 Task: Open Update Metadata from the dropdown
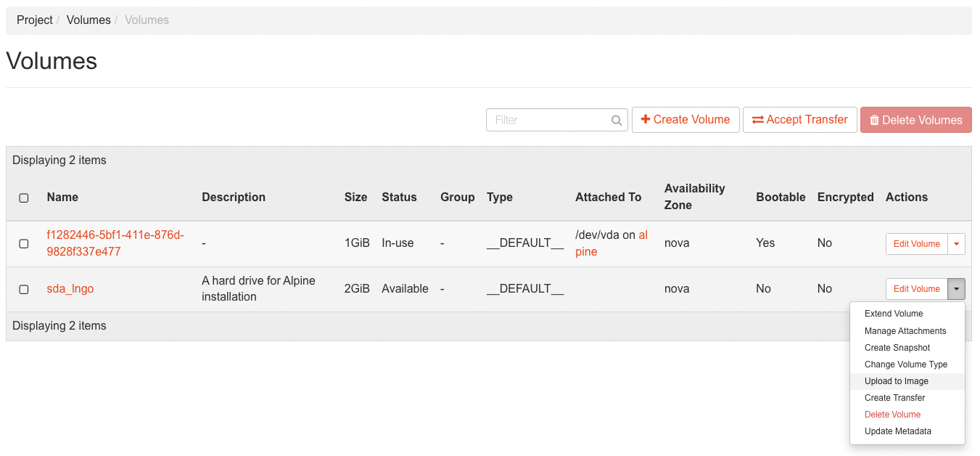pyautogui.click(x=898, y=431)
